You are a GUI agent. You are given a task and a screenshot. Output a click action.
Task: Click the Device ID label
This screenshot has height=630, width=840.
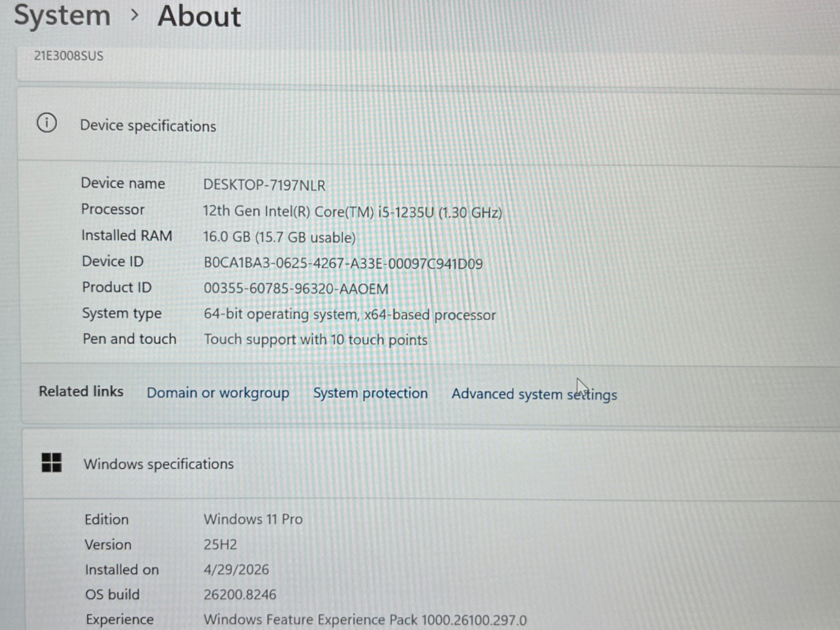point(112,261)
